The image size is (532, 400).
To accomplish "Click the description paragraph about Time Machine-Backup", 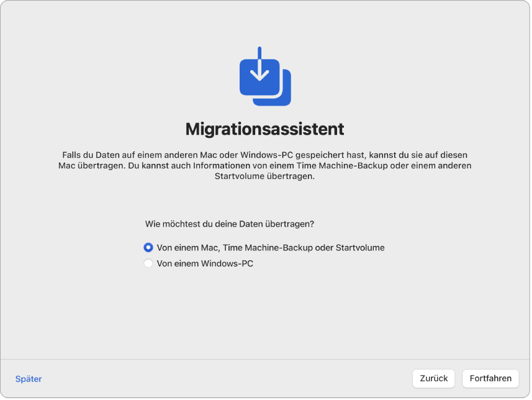I will click(x=266, y=165).
